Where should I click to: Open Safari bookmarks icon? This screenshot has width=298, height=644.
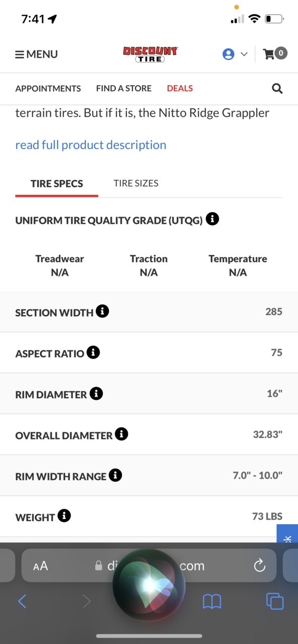click(x=212, y=601)
